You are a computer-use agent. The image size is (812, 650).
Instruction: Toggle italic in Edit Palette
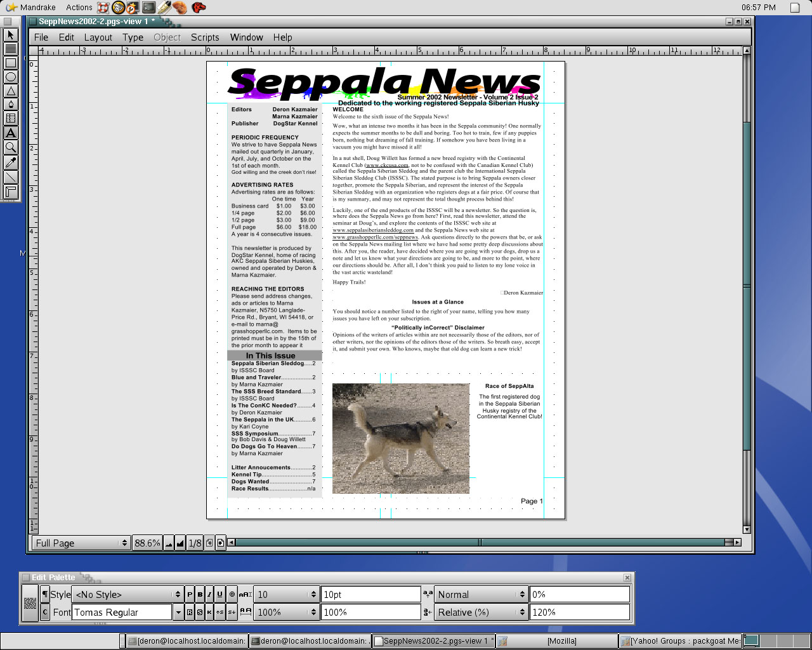209,595
